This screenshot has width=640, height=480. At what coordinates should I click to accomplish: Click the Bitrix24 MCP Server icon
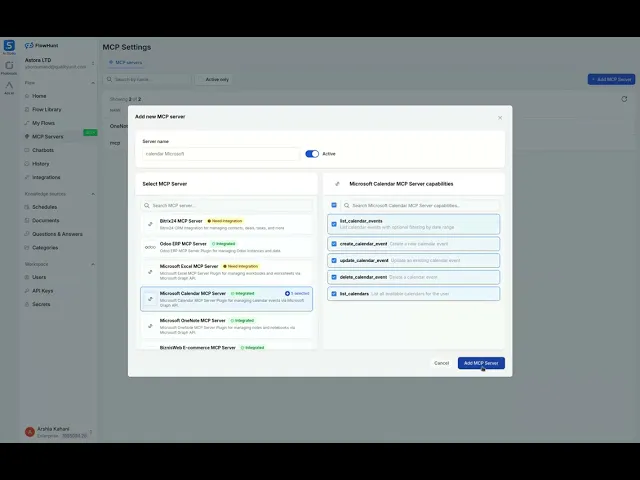150,224
